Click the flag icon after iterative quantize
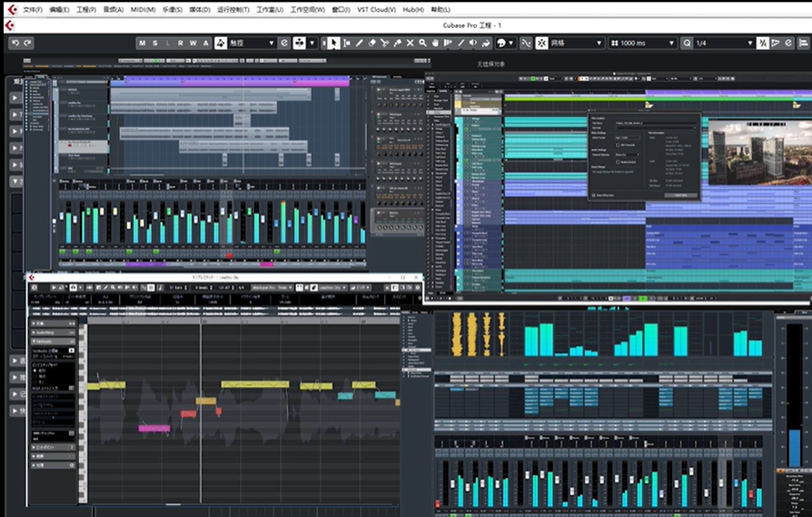This screenshot has width=812, height=517. (776, 43)
